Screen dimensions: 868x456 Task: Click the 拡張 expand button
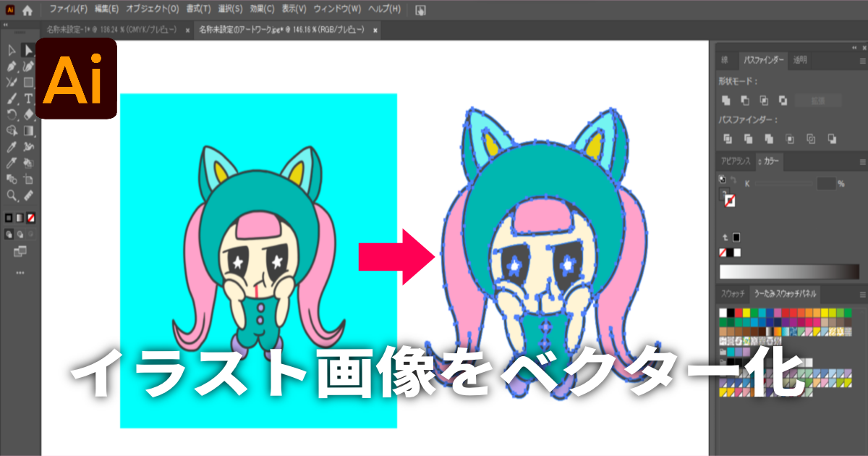(817, 101)
